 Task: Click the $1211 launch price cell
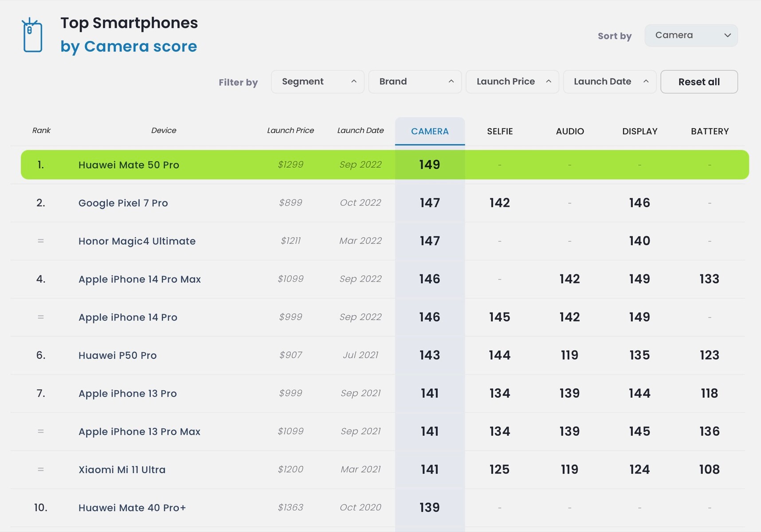click(x=290, y=241)
